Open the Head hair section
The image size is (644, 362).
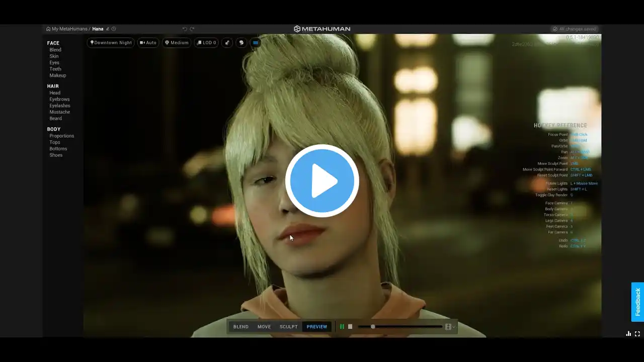pos(55,93)
